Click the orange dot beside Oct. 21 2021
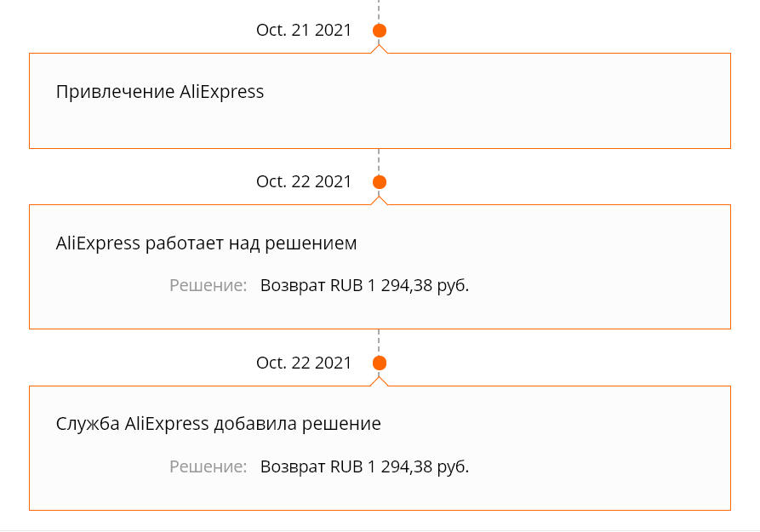 coord(380,31)
